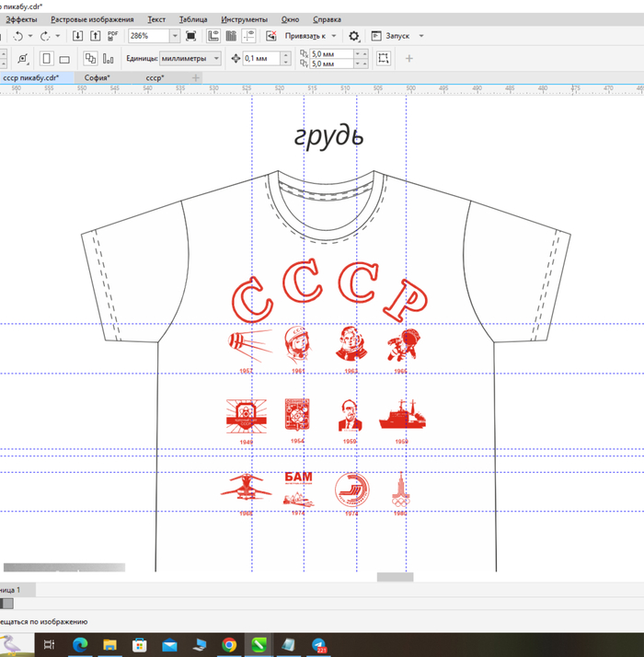The image size is (644, 657).
Task: Expand the arrow next to Запуск
Action: (x=421, y=36)
